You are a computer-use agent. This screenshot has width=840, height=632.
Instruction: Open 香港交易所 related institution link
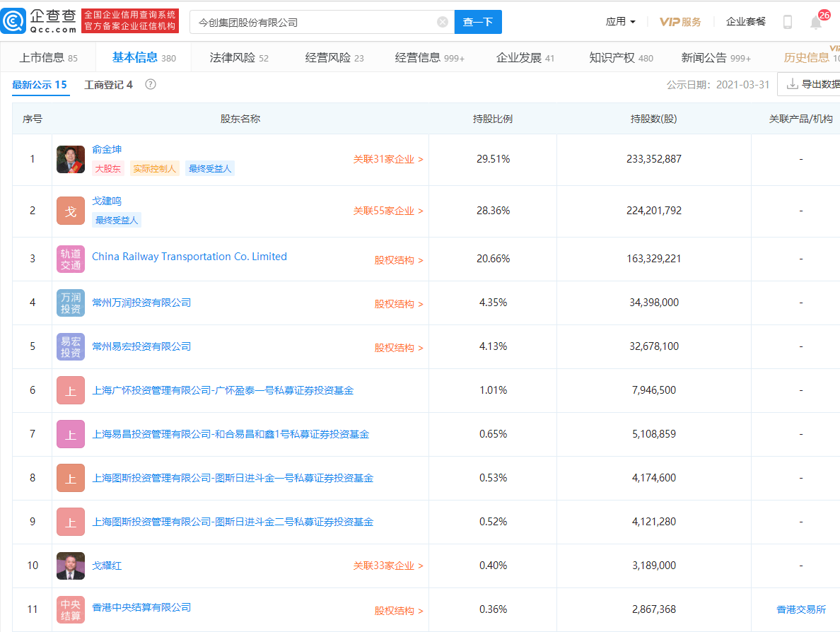pos(801,609)
